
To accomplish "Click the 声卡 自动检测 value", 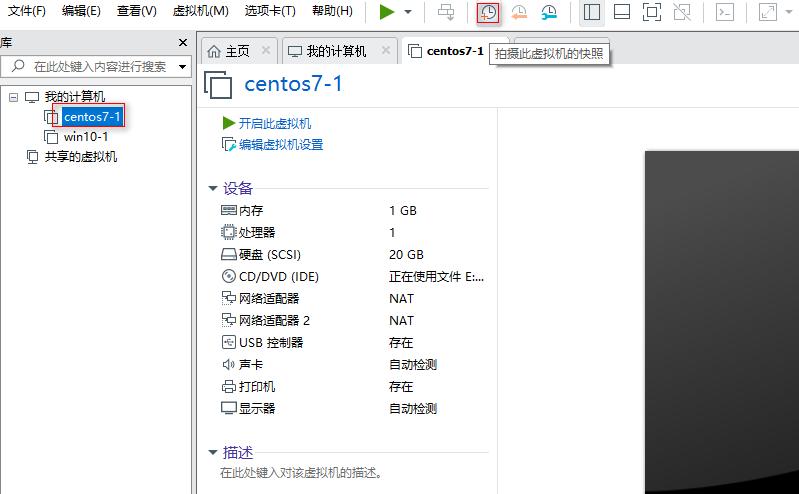I will [413, 365].
